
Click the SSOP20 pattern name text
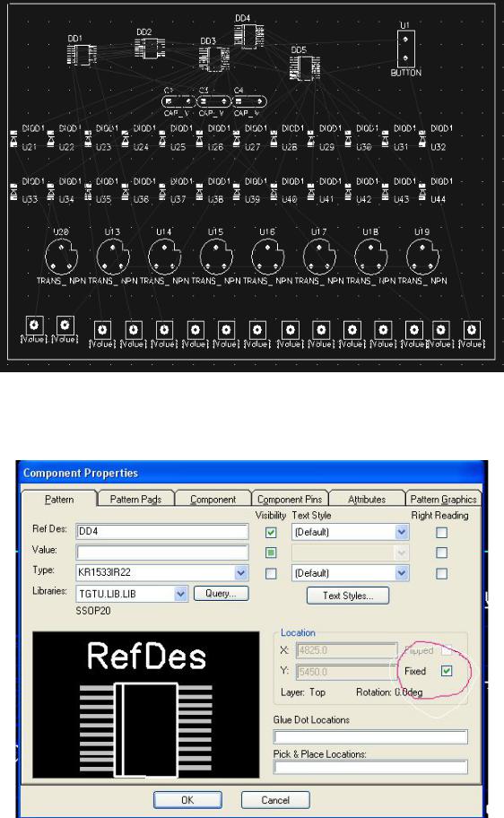(93, 611)
